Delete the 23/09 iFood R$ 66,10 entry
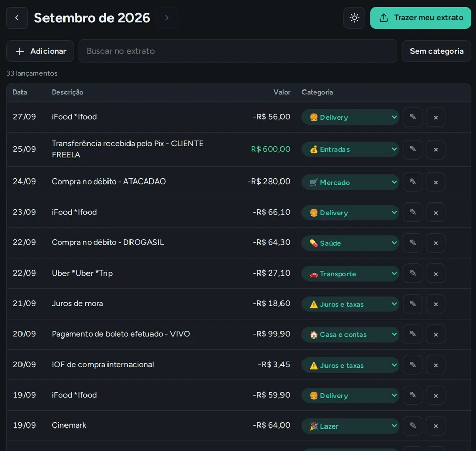This screenshot has width=476, height=451. click(436, 212)
